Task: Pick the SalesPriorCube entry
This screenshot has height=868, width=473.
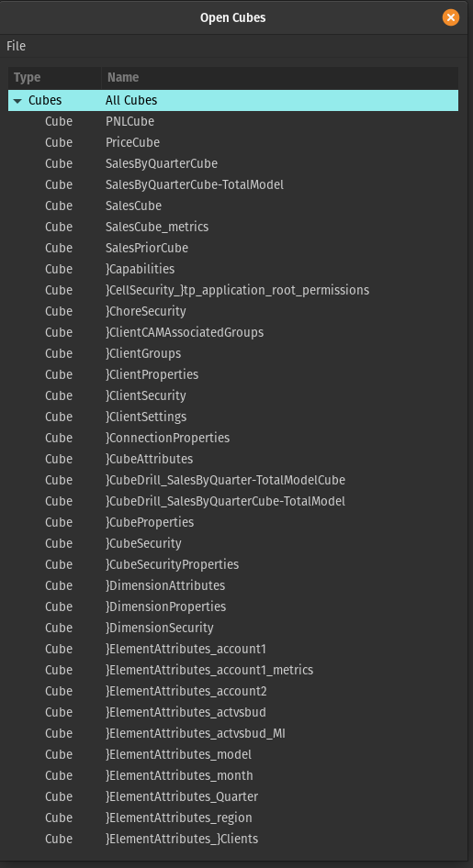Action: (x=233, y=248)
